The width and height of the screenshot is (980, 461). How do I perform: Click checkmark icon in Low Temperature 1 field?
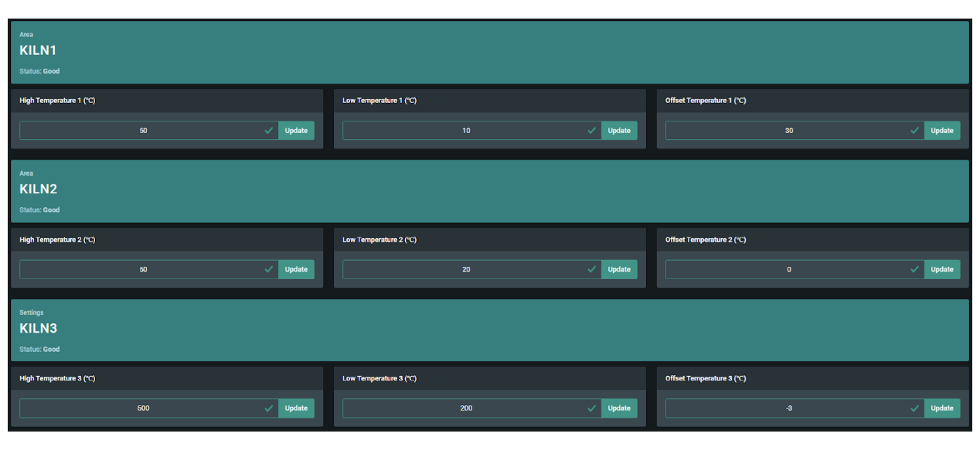pyautogui.click(x=591, y=131)
